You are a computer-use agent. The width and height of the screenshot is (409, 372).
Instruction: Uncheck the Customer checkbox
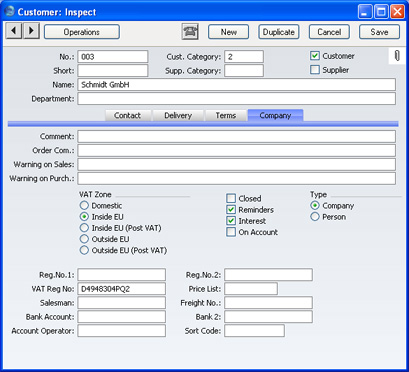coord(315,56)
